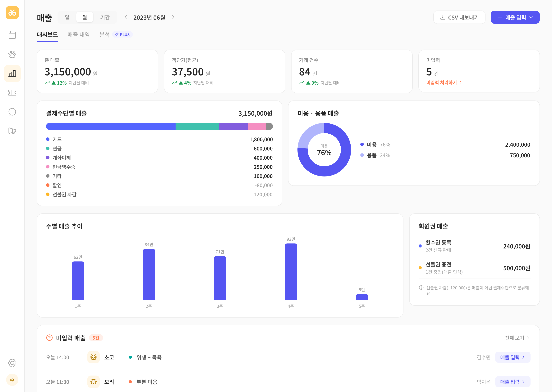Open the calendar icon in sidebar

pyautogui.click(x=12, y=35)
